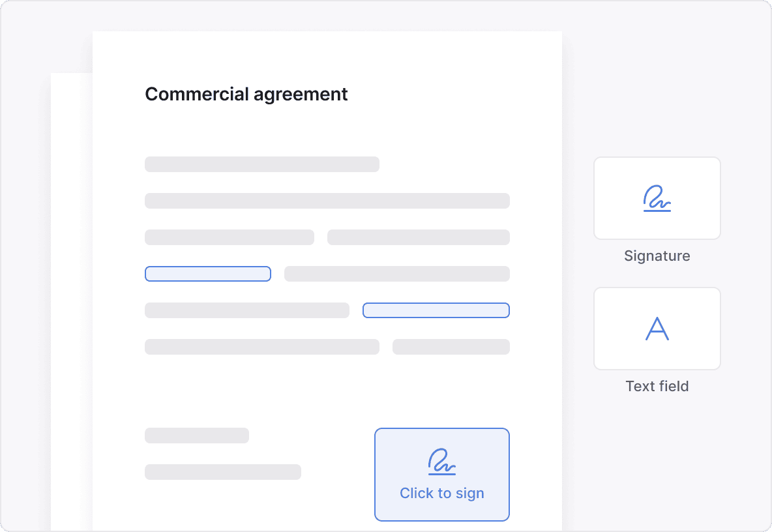Click the "Text field" label under the card
Image resolution: width=772 pixels, height=532 pixels.
pos(657,386)
